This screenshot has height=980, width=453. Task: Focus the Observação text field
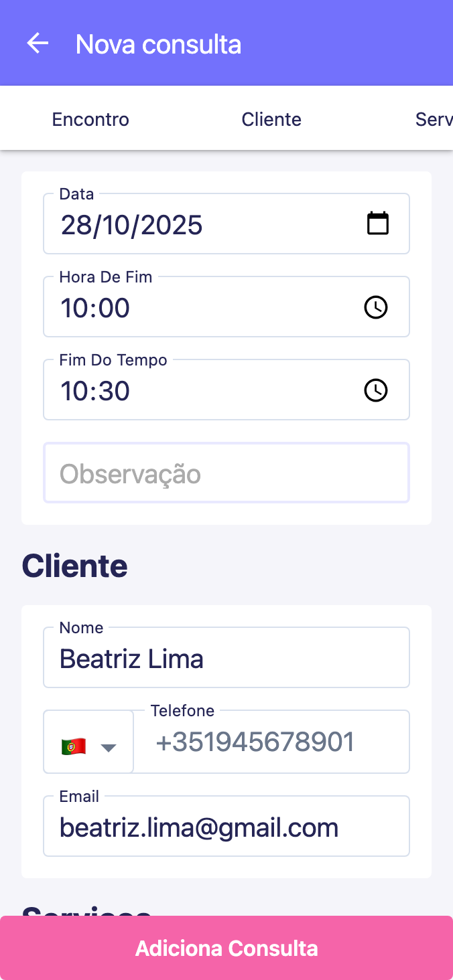point(226,473)
